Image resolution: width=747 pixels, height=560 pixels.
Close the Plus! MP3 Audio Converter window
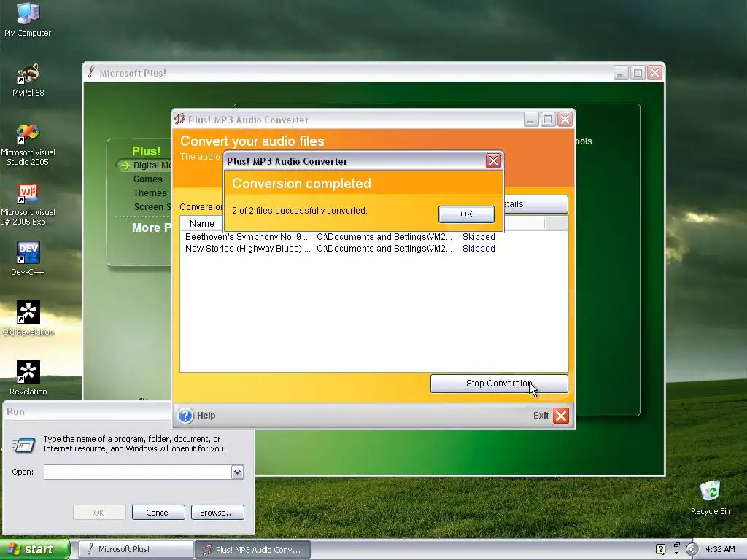coord(565,120)
